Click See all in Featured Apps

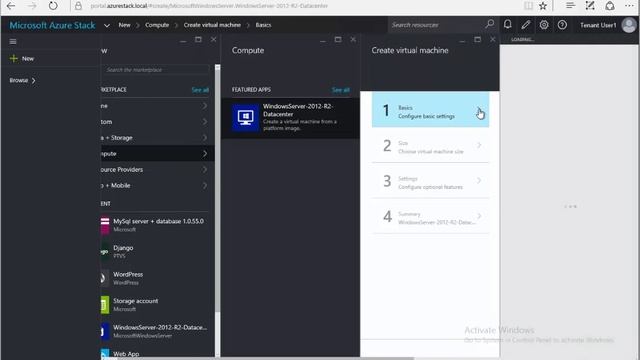click(340, 90)
